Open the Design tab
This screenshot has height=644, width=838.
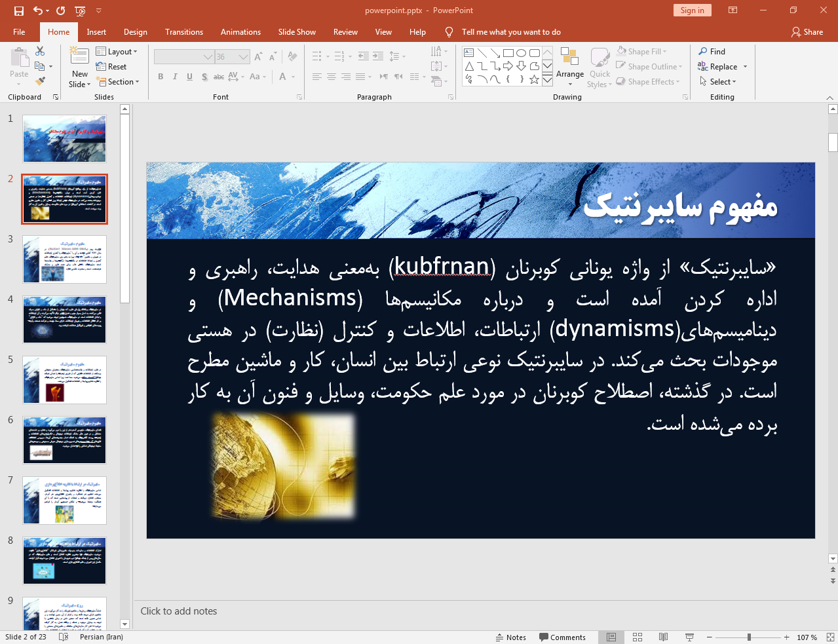tap(136, 32)
